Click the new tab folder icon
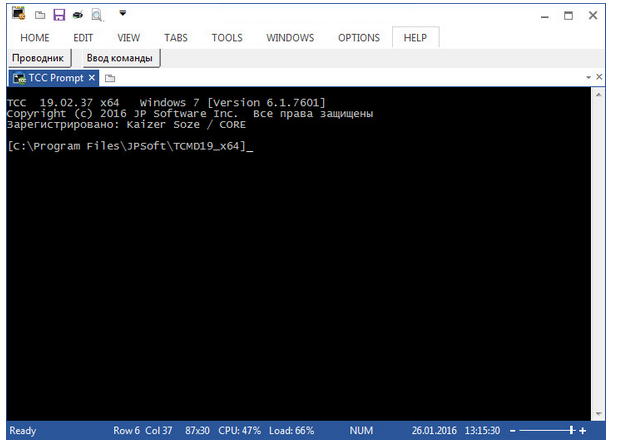The image size is (617, 448). [x=110, y=78]
